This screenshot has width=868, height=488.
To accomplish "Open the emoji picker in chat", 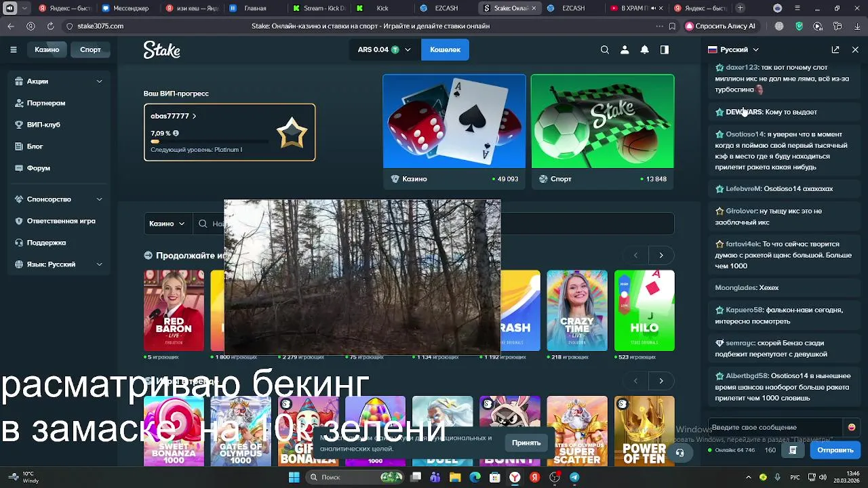I will click(x=851, y=427).
